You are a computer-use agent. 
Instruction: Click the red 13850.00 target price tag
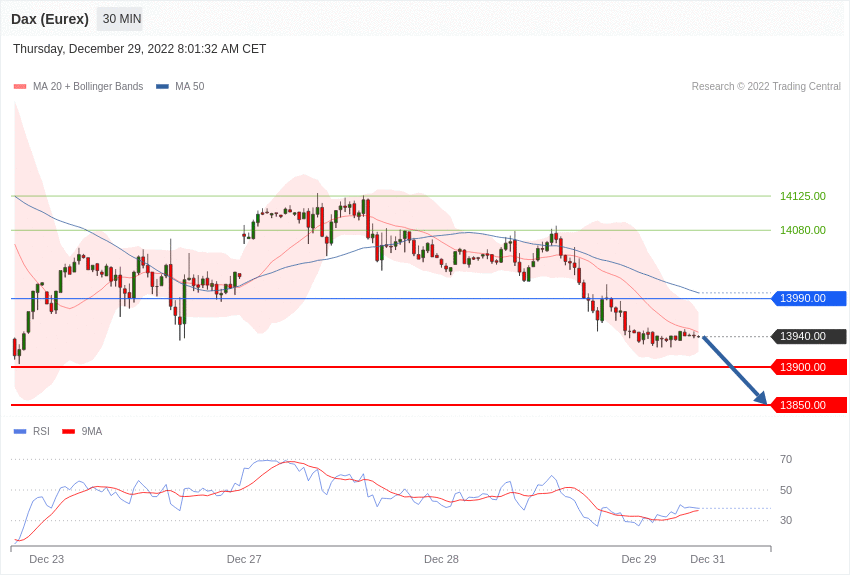click(809, 405)
